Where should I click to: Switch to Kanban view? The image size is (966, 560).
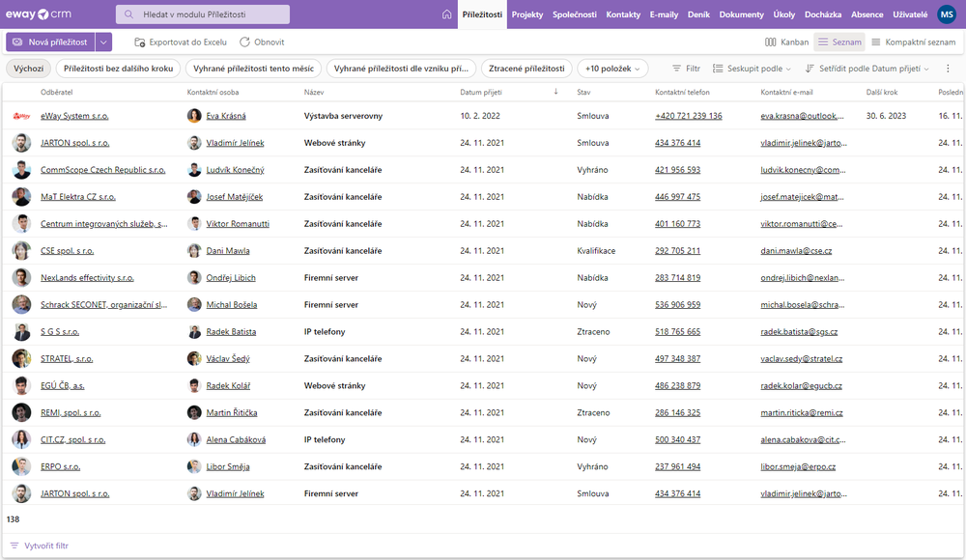pyautogui.click(x=786, y=42)
